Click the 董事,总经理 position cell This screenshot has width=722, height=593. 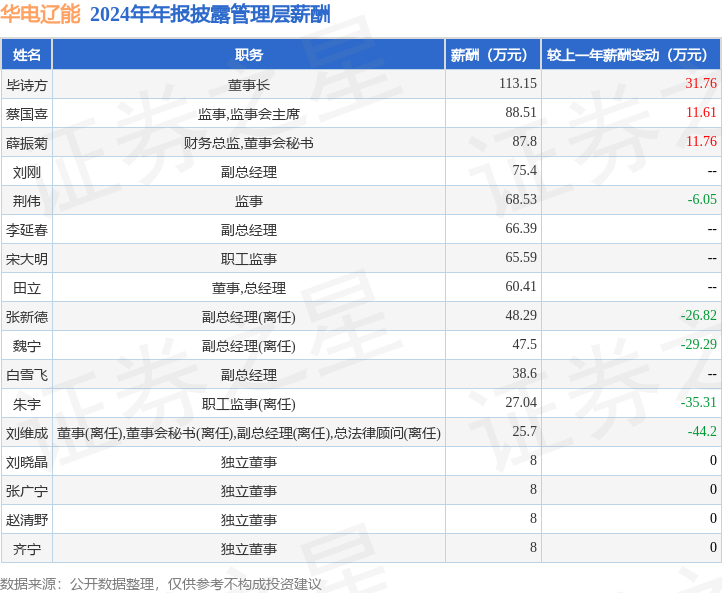coord(249,288)
